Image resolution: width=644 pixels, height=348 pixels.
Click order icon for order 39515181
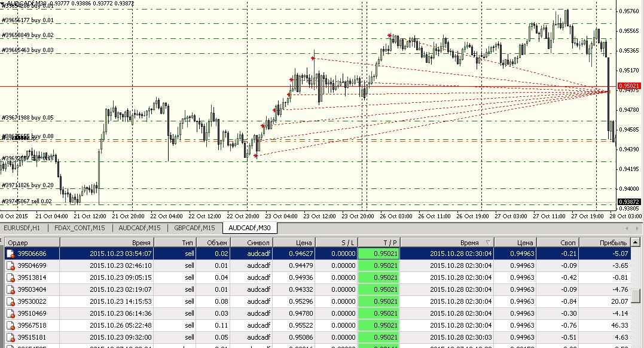(11, 337)
